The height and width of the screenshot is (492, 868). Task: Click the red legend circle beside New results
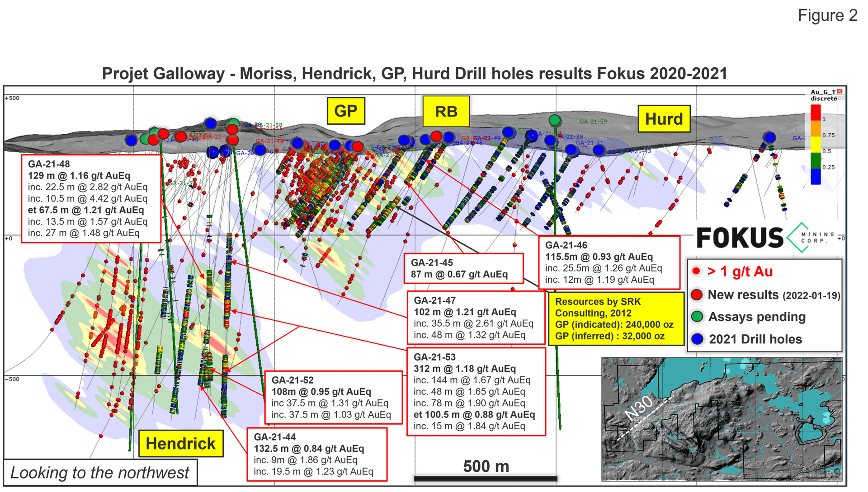(697, 295)
